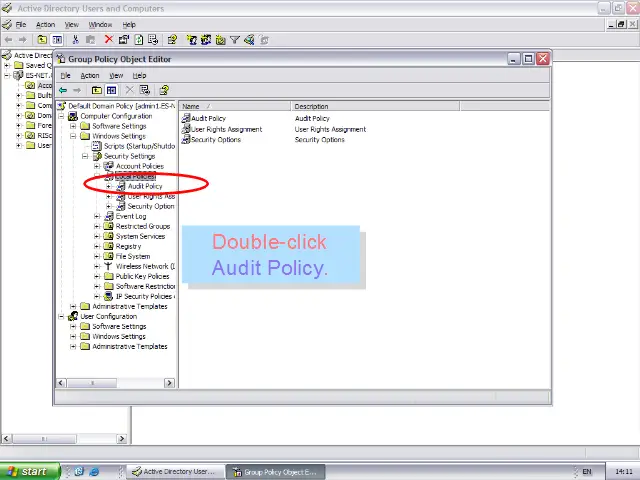Click Security Options icon in right pane
640x480 pixels.
tap(186, 139)
